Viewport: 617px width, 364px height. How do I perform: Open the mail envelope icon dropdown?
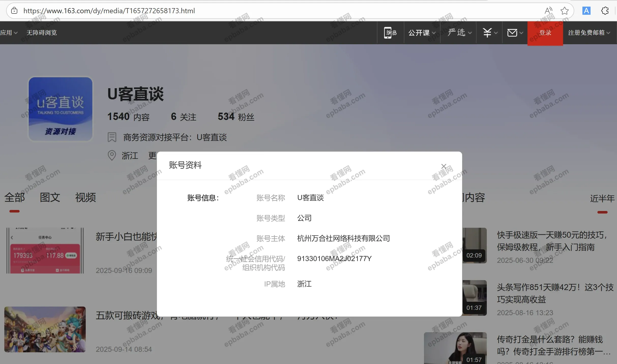tap(515, 33)
